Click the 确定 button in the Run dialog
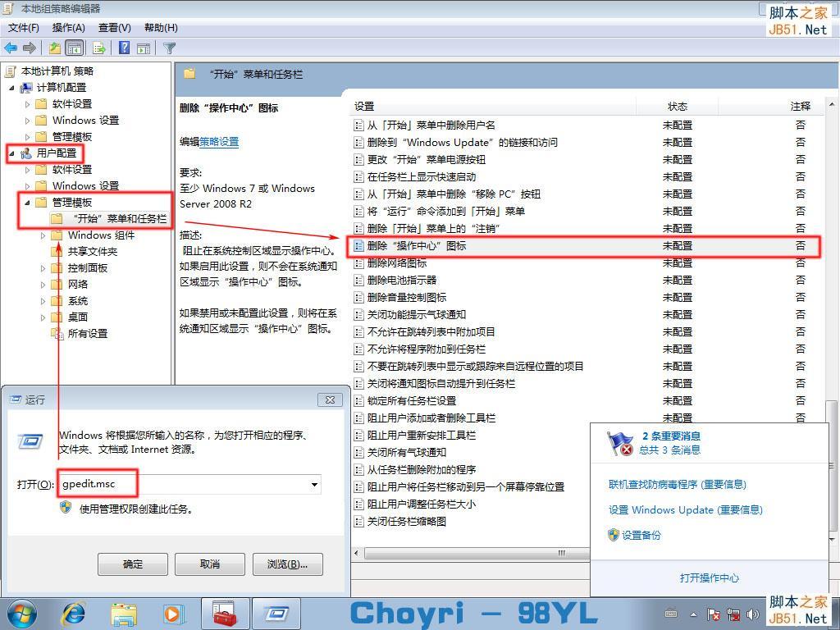This screenshot has width=840, height=630. (132, 564)
